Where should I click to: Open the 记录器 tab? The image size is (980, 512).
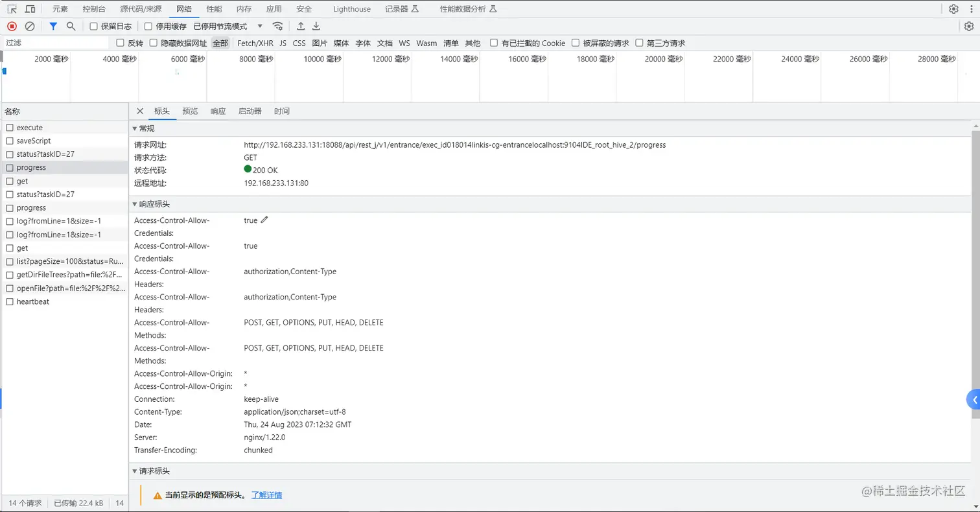click(402, 9)
